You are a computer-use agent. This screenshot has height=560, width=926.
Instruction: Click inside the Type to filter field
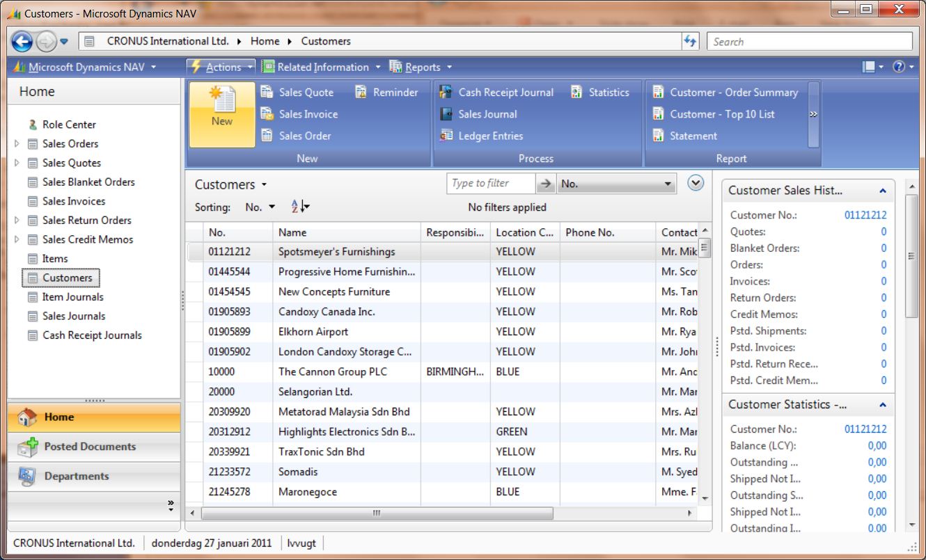point(490,183)
